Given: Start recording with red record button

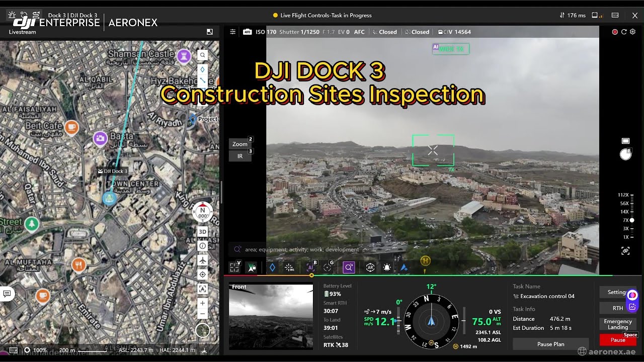Looking at the screenshot, I should click(615, 32).
